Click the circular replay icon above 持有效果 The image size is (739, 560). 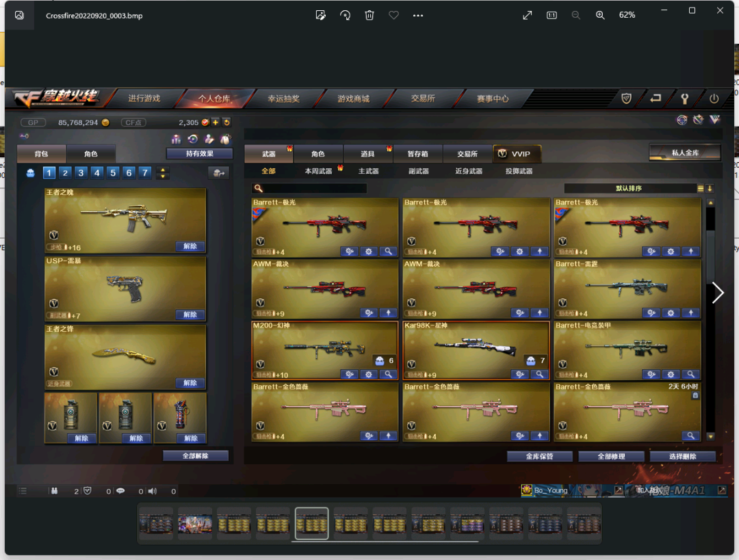click(x=193, y=139)
